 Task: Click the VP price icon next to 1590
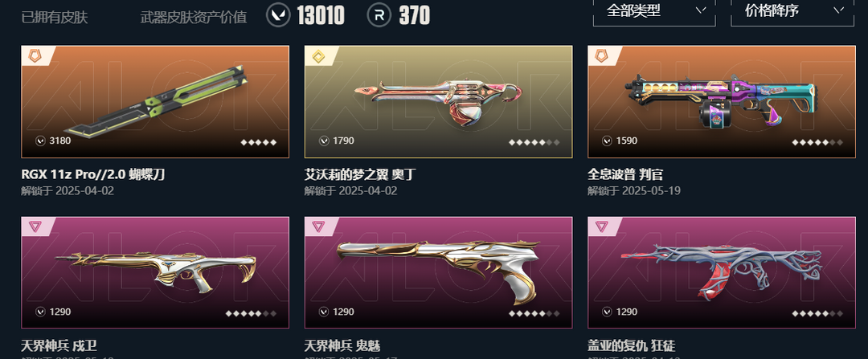click(608, 141)
